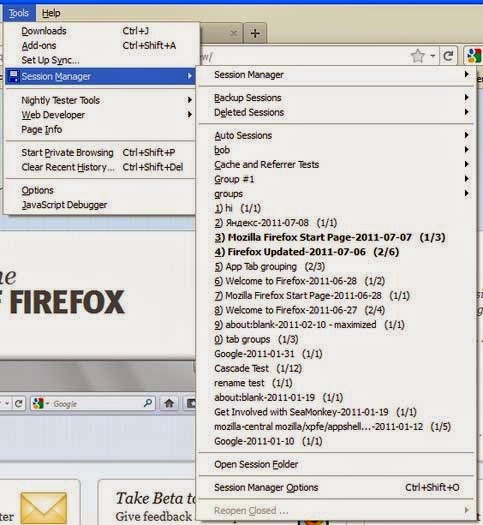The width and height of the screenshot is (483, 525).
Task: Expand Auto Sessions group
Action: click(x=336, y=136)
